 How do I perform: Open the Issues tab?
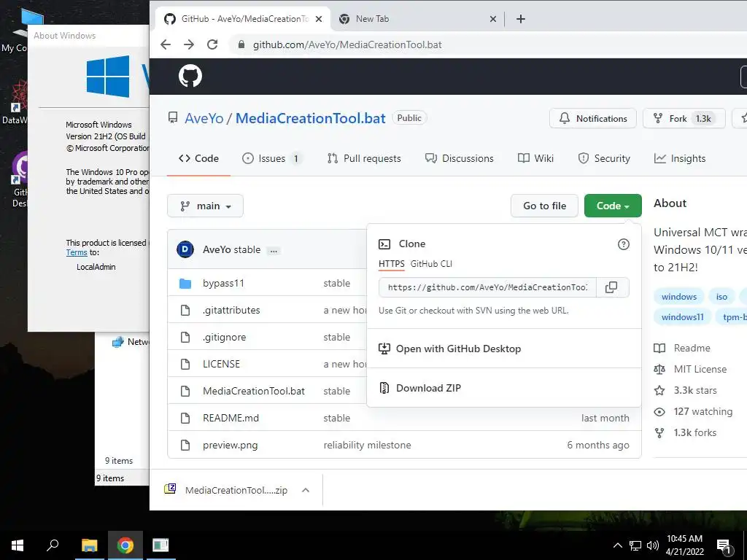[271, 158]
